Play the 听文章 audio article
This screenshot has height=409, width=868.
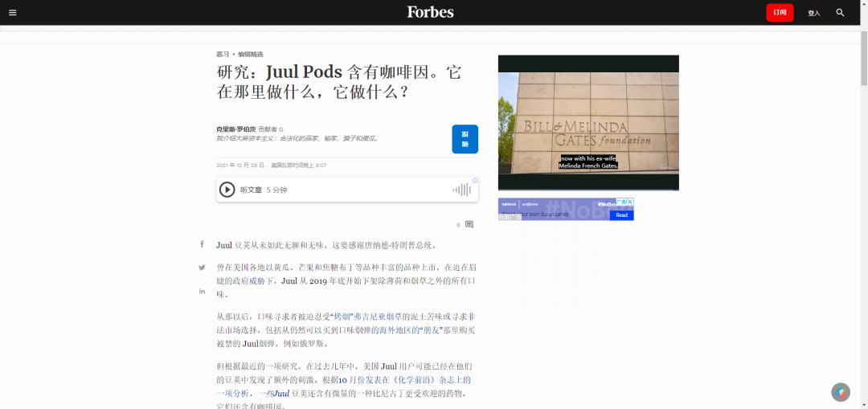click(x=227, y=190)
